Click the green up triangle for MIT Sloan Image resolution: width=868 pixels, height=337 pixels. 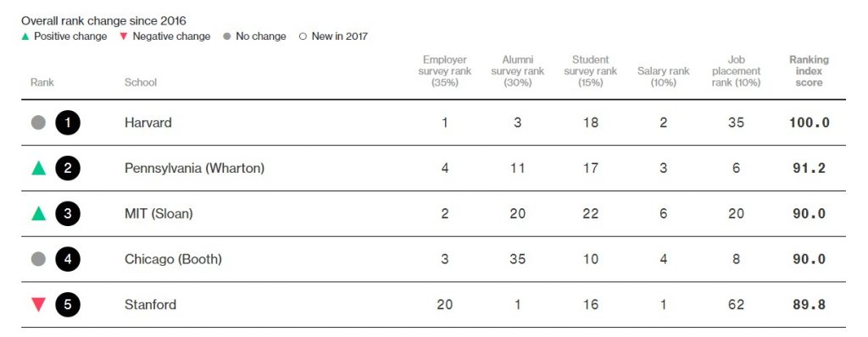[x=38, y=213]
